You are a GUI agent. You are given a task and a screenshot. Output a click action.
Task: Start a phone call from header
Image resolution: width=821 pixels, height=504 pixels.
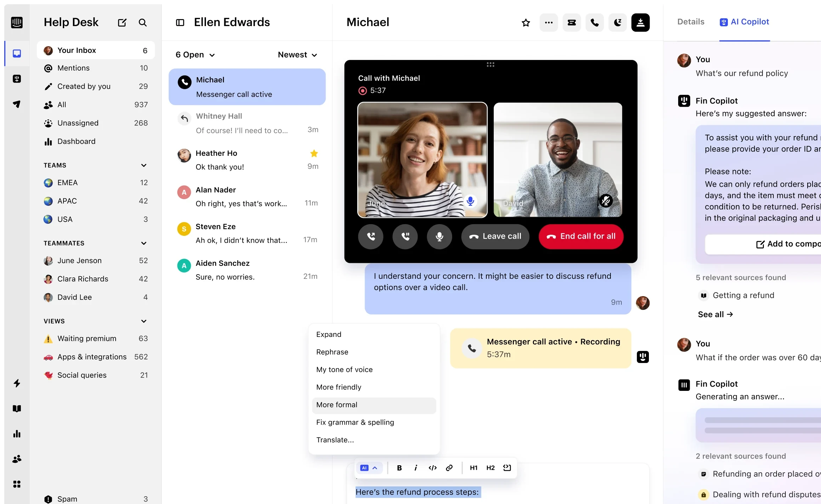[x=595, y=23]
